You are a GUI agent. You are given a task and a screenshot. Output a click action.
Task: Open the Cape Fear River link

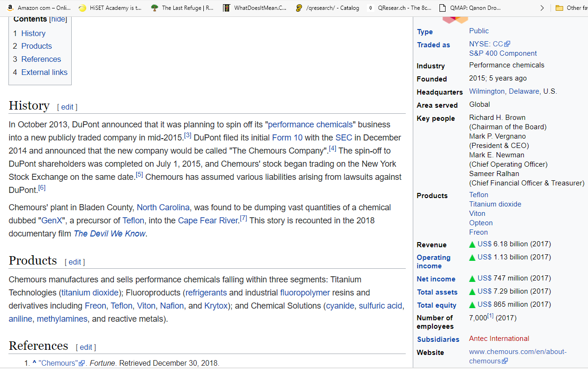[208, 221]
